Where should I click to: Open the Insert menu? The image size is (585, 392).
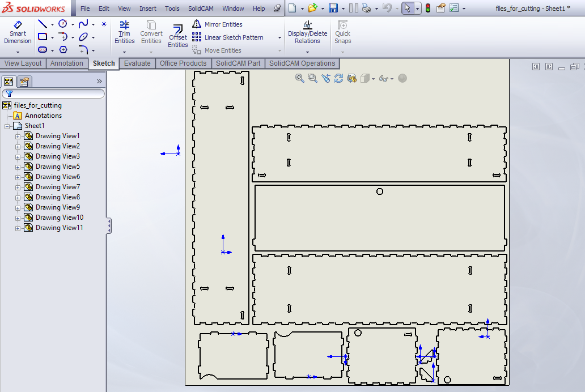coord(148,8)
